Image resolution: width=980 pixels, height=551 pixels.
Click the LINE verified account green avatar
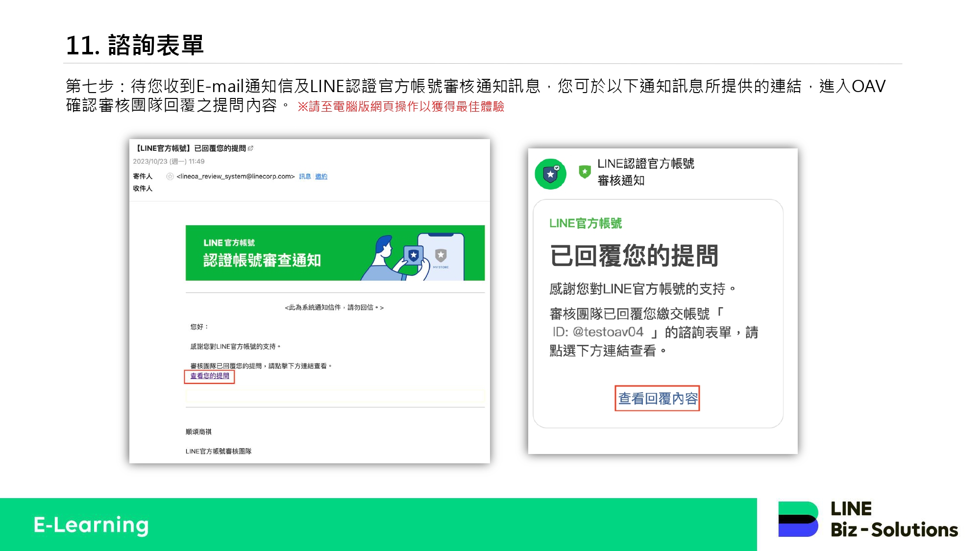click(x=550, y=174)
